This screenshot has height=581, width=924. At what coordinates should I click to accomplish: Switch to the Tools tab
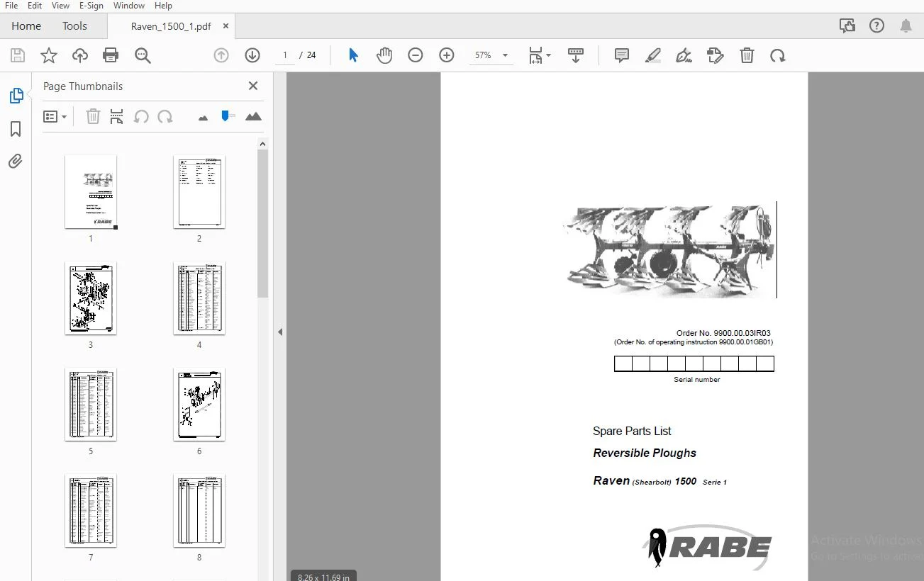click(x=74, y=26)
